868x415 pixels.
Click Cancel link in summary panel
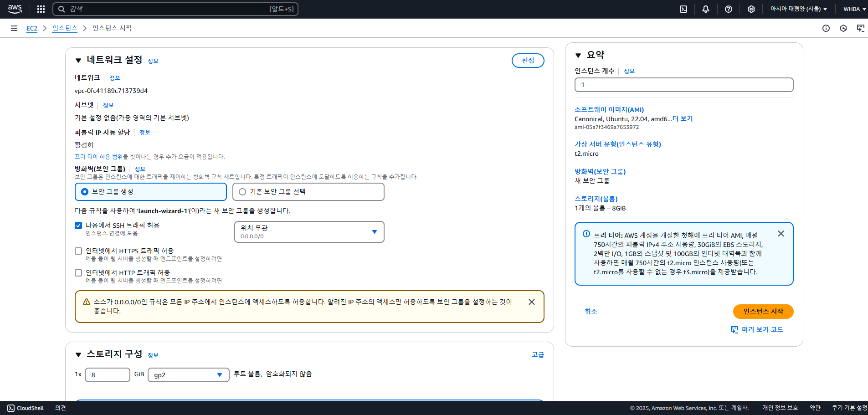[x=591, y=312]
